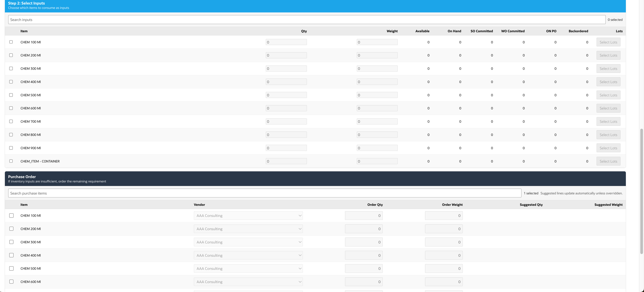
Task: Open vendor dropdown for purchase CHEM 100 Ml
Action: coord(248,216)
